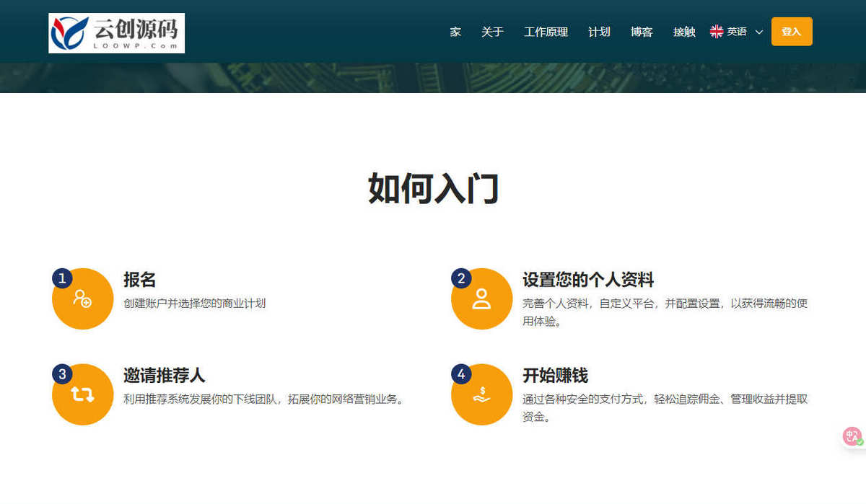This screenshot has height=504, width=866.
Task: Click the description starting with 通过各种安全的支付方式
Action: [665, 408]
